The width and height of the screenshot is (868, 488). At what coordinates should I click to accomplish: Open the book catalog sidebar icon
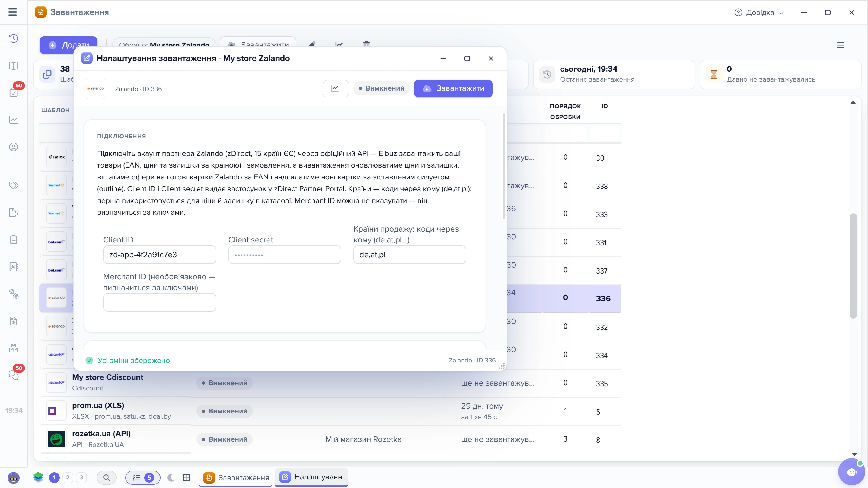(14, 66)
